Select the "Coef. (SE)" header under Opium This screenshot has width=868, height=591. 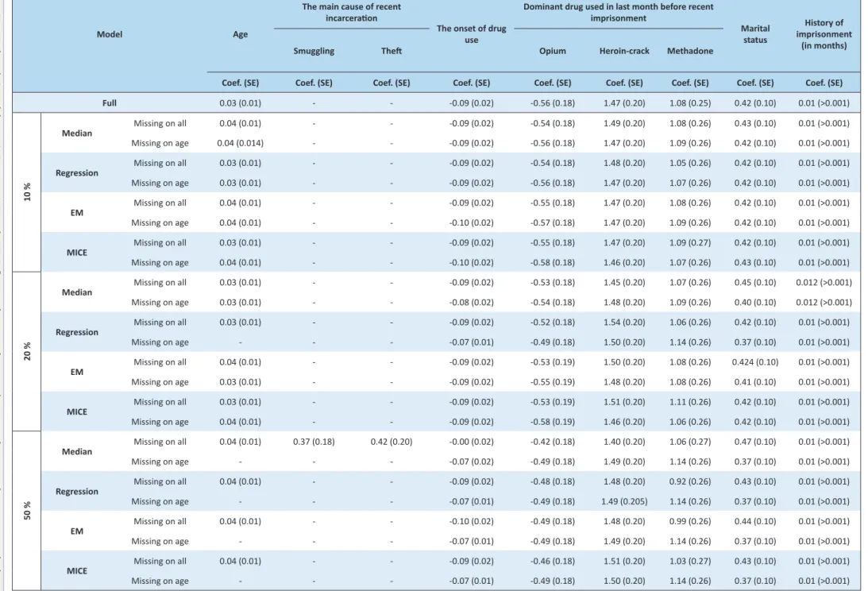click(553, 83)
